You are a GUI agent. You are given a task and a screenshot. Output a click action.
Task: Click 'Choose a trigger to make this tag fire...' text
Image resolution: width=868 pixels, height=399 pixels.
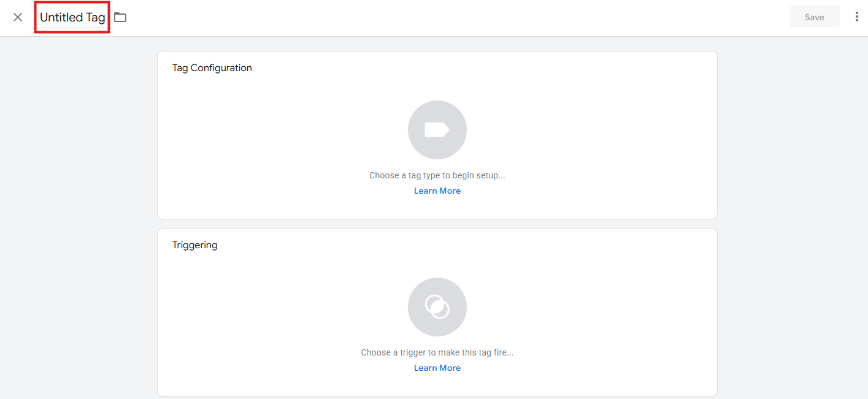(x=437, y=352)
